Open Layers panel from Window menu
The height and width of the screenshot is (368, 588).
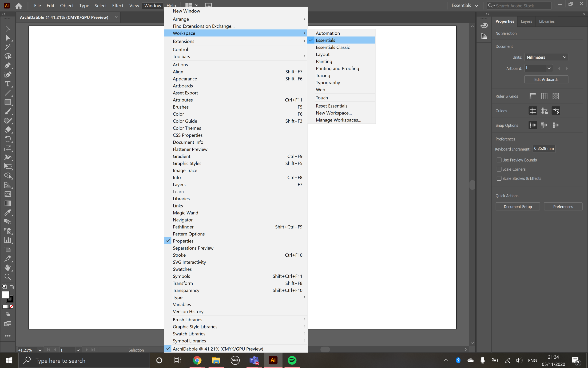(235, 185)
